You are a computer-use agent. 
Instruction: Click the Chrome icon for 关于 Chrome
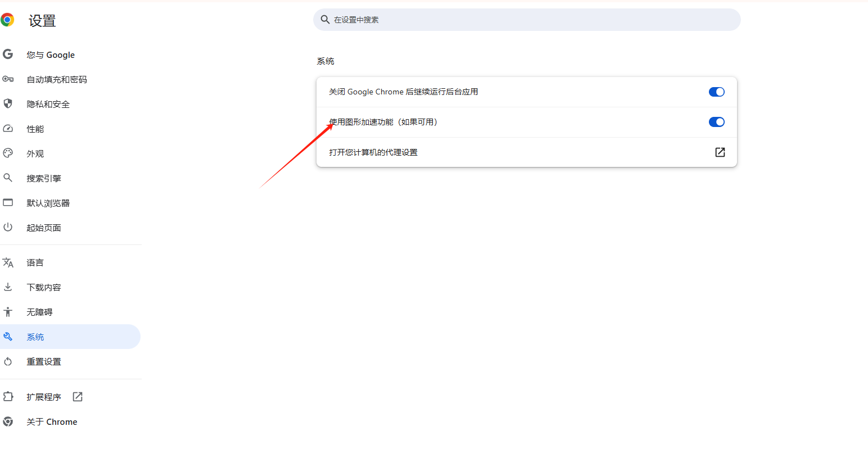(x=8, y=421)
